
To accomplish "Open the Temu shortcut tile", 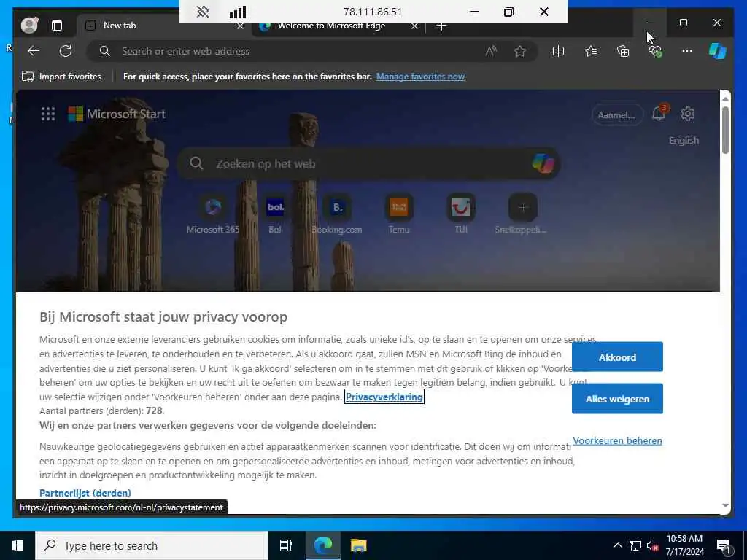I will 399,214.
